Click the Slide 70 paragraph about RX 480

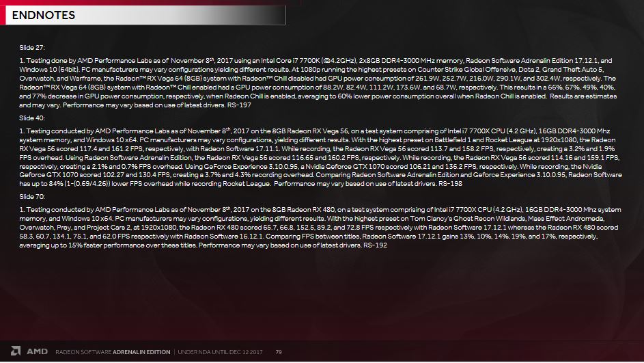tap(320, 228)
